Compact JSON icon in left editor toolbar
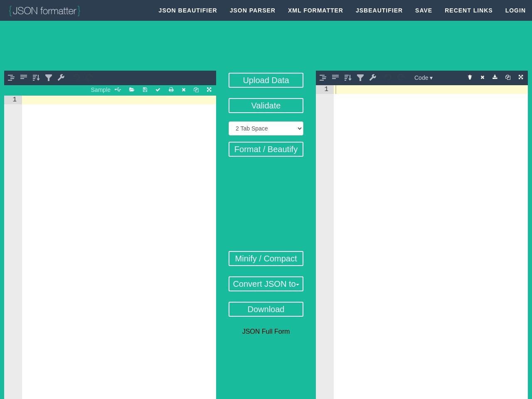Viewport: 532px width, 399px height. pyautogui.click(x=24, y=78)
